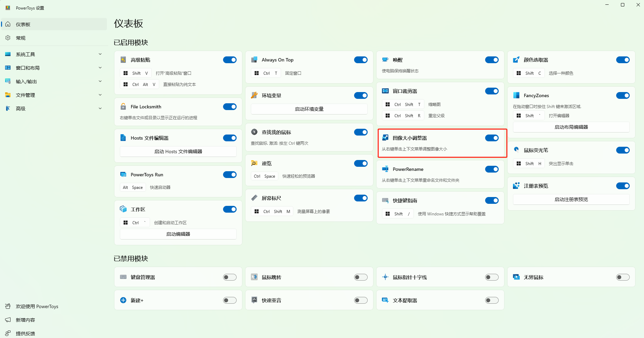Click the 高级粘贴 module icon
644x338 pixels.
[123, 60]
